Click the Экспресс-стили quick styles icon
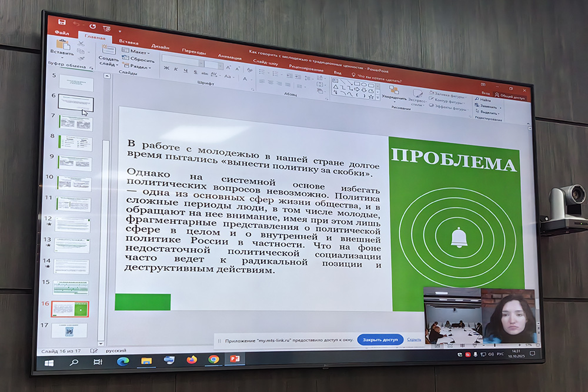The image size is (588, 392). tap(417, 93)
